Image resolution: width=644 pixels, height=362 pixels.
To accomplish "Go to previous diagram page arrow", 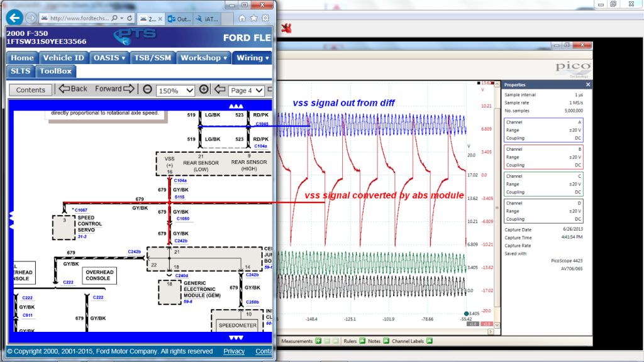I will point(219,89).
